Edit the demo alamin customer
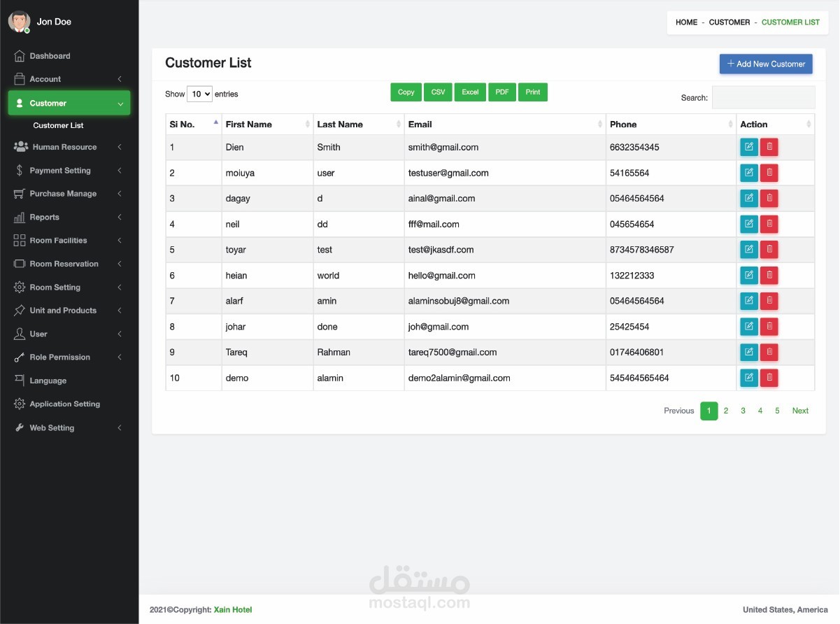 click(x=749, y=378)
